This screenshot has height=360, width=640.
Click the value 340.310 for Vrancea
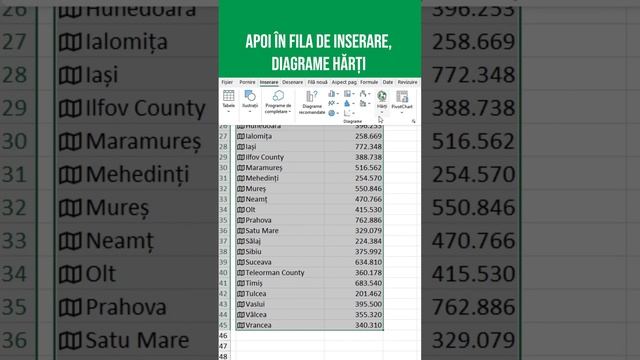368,325
